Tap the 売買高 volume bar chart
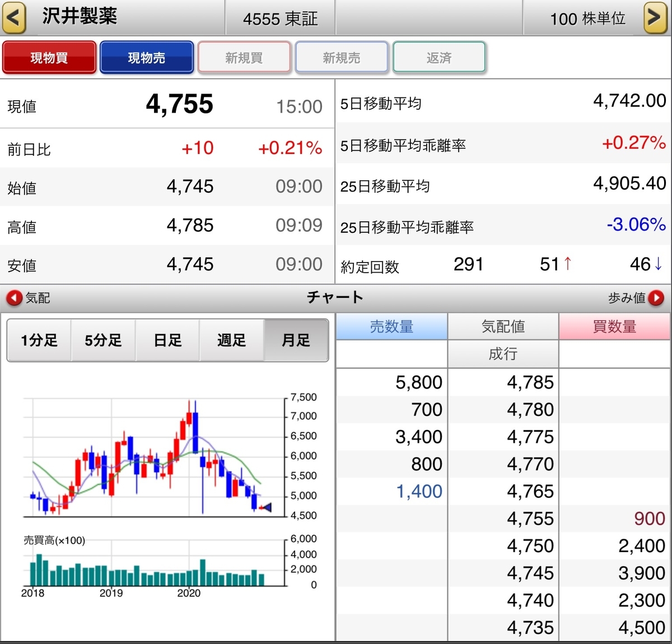Screen dimensions: 672x644 click(x=154, y=563)
